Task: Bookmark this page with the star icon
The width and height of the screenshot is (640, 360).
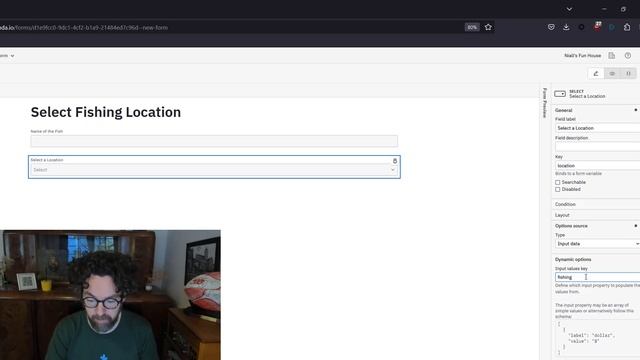Action: pos(488,27)
